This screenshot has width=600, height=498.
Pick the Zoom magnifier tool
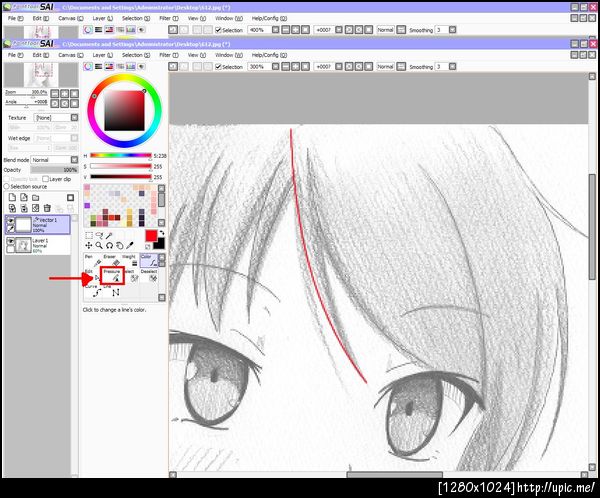coord(99,245)
